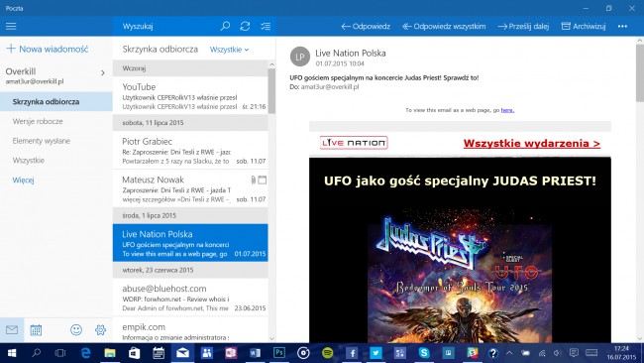Open Windows Start menu
Image resolution: width=644 pixels, height=363 pixels.
[x=12, y=353]
